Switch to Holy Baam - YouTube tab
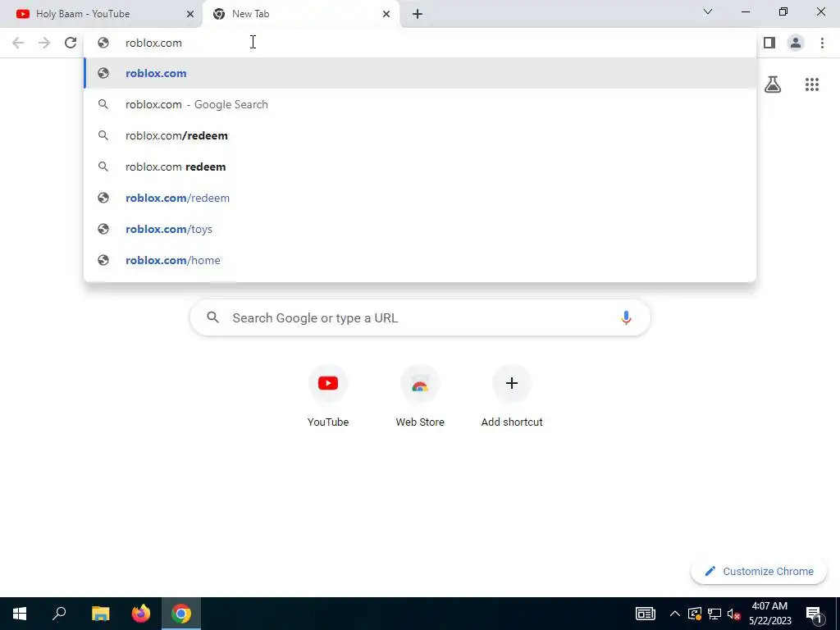840x630 pixels. point(100,14)
